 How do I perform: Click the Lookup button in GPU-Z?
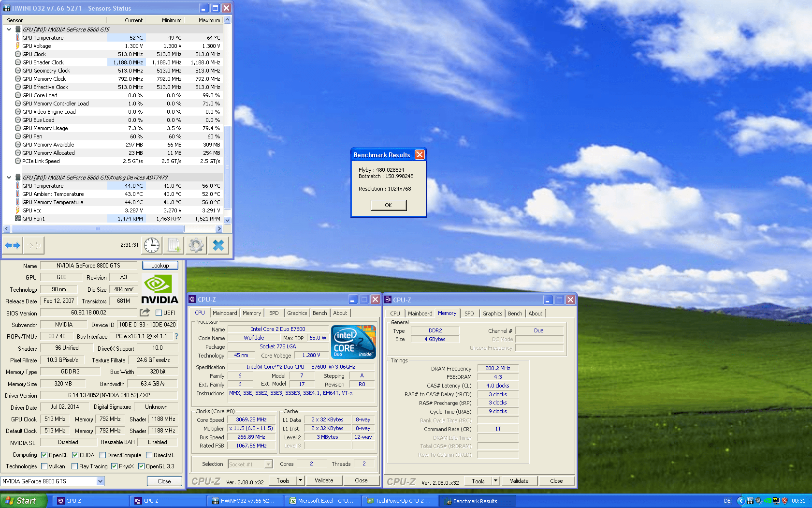[x=160, y=266]
